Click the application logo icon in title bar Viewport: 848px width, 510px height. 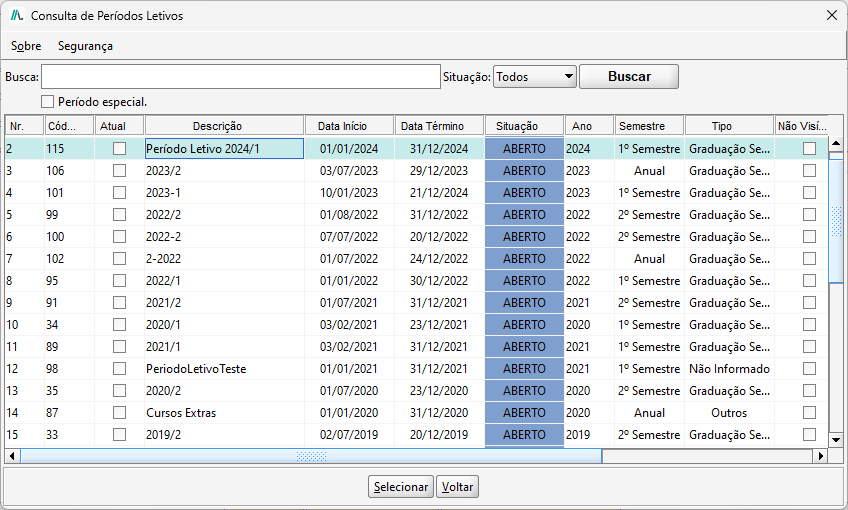coord(17,16)
